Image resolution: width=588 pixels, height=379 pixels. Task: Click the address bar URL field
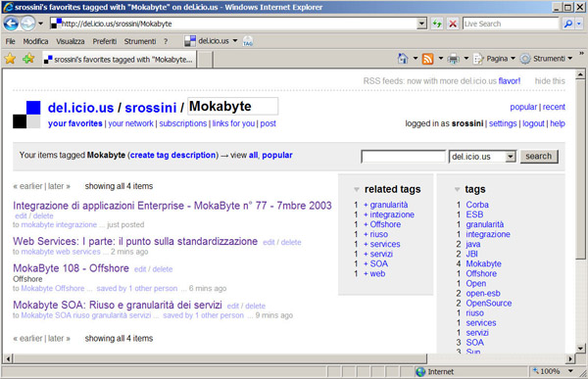point(233,24)
